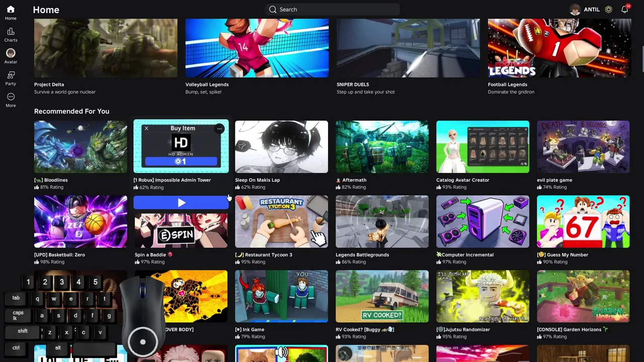The width and height of the screenshot is (644, 362).
Task: Click the 74% Rating under evil plate game
Action: click(552, 187)
